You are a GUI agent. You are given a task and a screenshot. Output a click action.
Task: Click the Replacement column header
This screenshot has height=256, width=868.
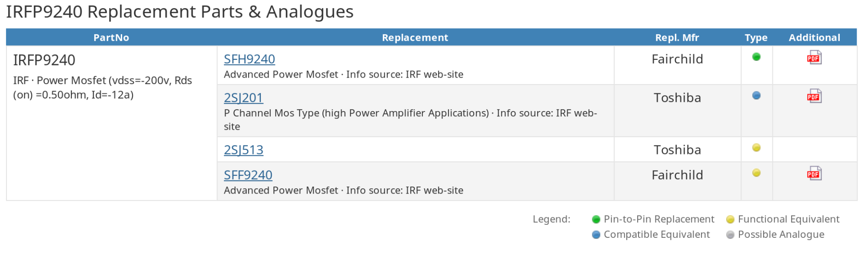[415, 38]
